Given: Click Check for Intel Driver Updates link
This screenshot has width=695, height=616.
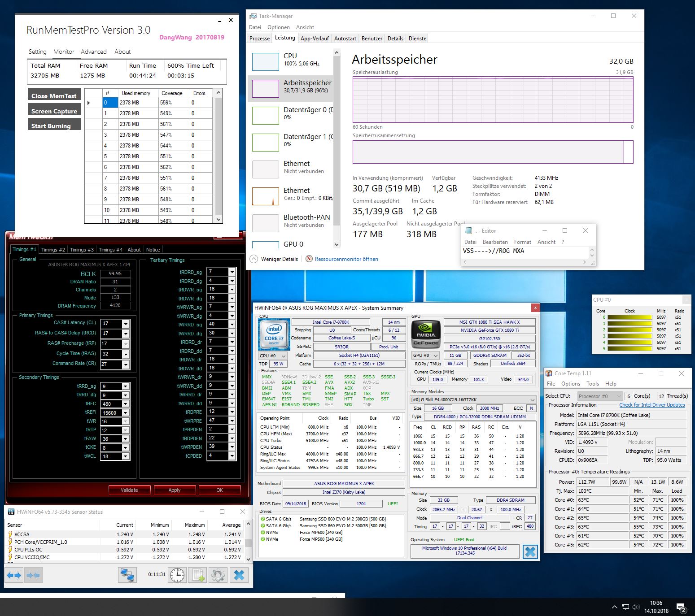Looking at the screenshot, I should point(652,405).
